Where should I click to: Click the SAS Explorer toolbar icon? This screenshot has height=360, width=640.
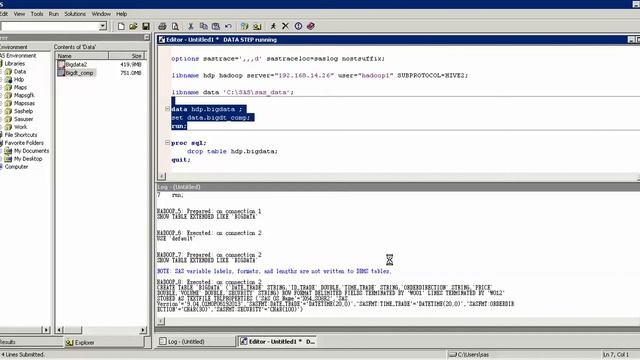(x=257, y=26)
